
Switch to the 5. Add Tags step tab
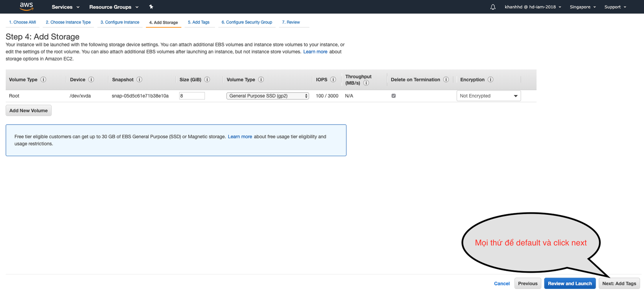pos(199,22)
